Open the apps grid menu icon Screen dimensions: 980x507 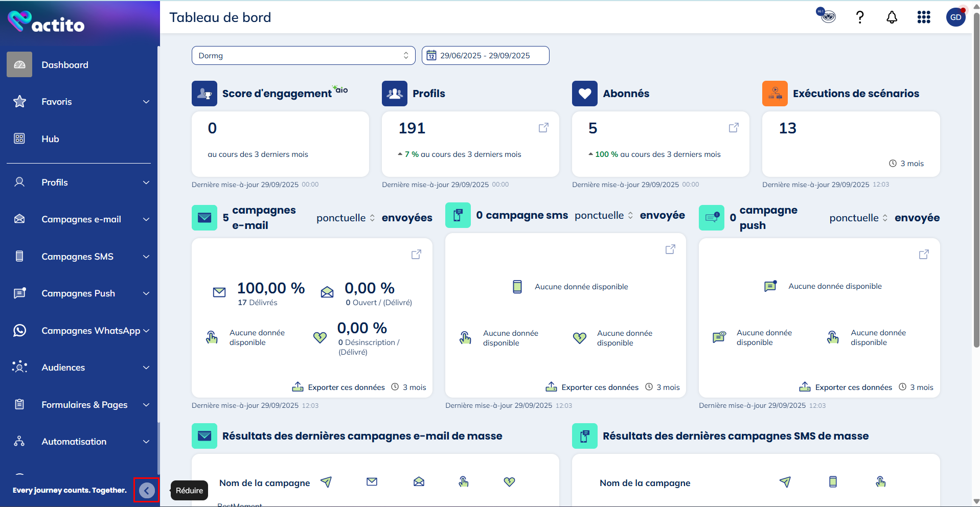tap(923, 17)
